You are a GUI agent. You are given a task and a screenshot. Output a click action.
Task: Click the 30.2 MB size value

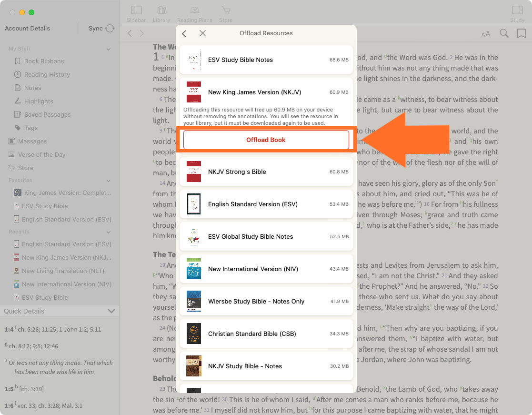[x=339, y=366]
